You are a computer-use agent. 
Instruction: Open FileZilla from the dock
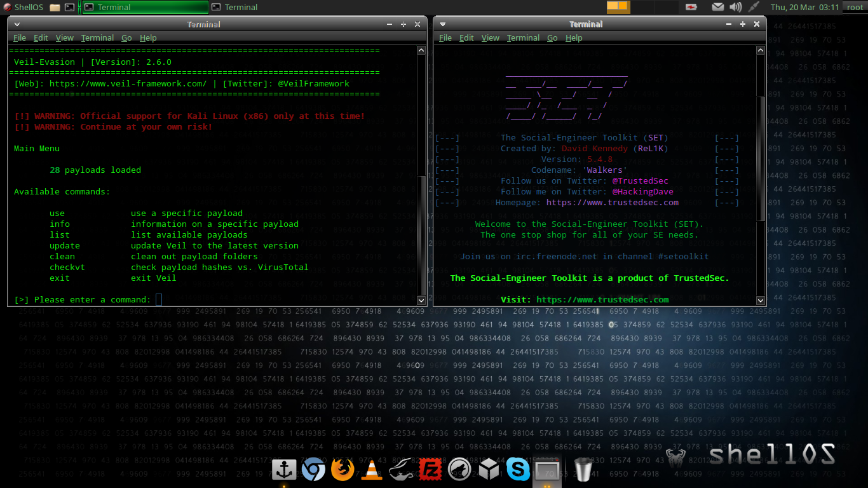[x=430, y=470]
